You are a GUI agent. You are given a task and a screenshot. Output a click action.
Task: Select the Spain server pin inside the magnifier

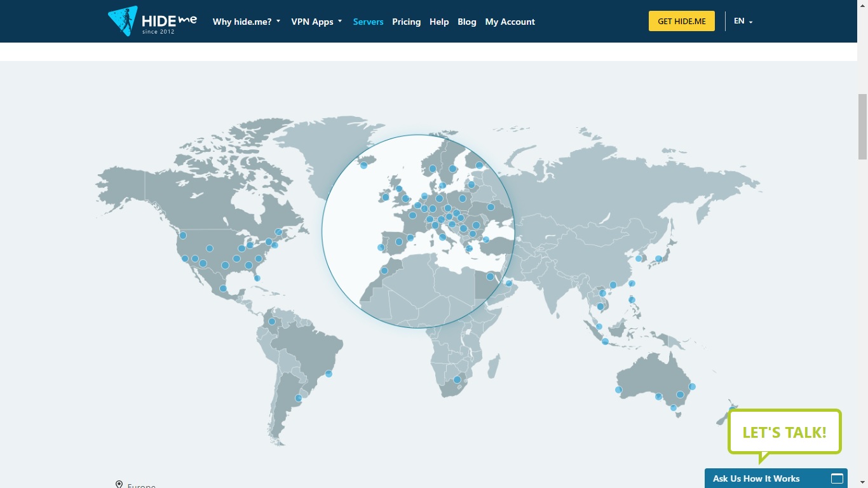tap(399, 241)
